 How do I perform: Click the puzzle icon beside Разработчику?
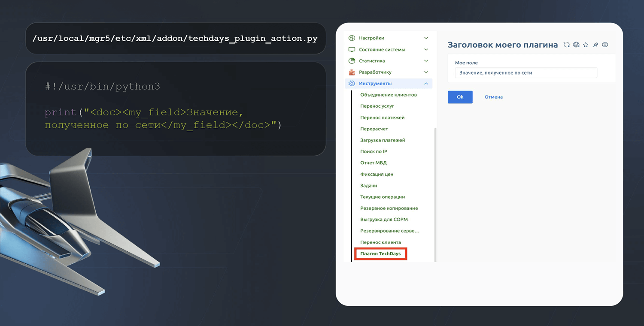coord(352,72)
